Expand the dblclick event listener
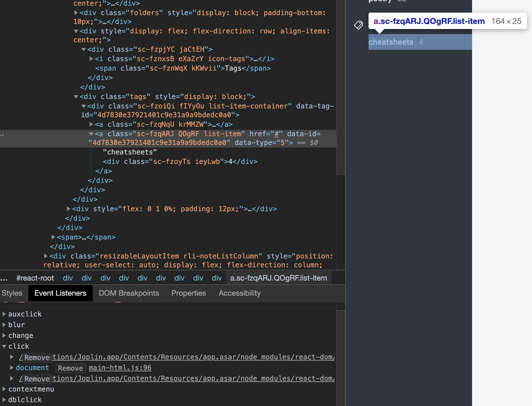Viewport: 532px width, 406px height. pyautogui.click(x=4, y=399)
